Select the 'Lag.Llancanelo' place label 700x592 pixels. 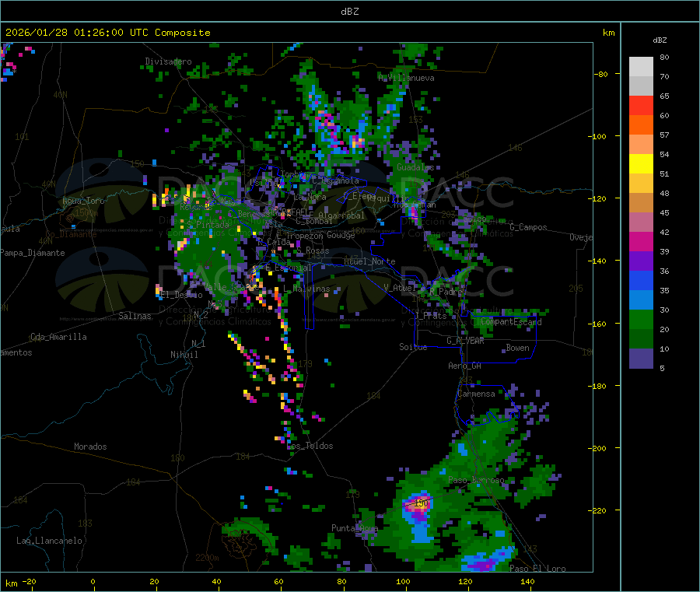coord(49,541)
